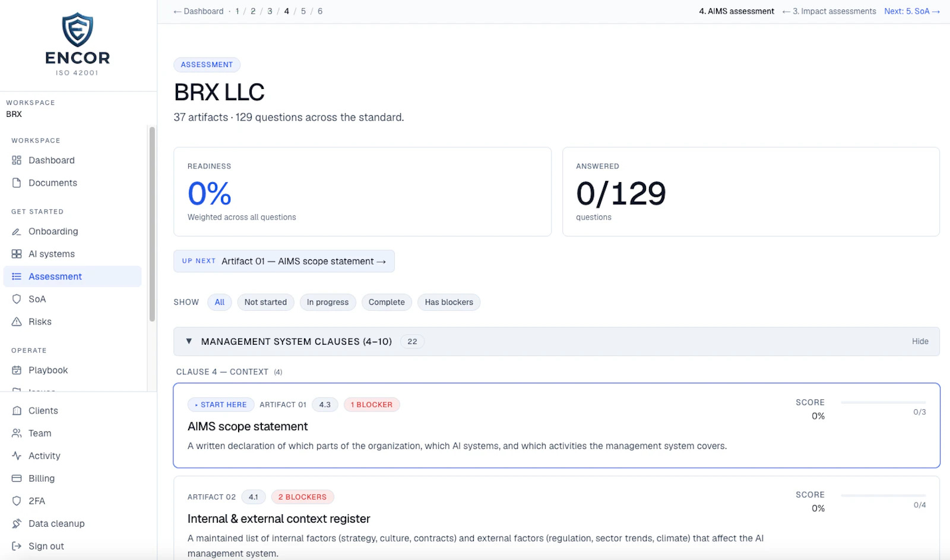Filter by Complete status
The image size is (950, 560).
[x=387, y=302]
